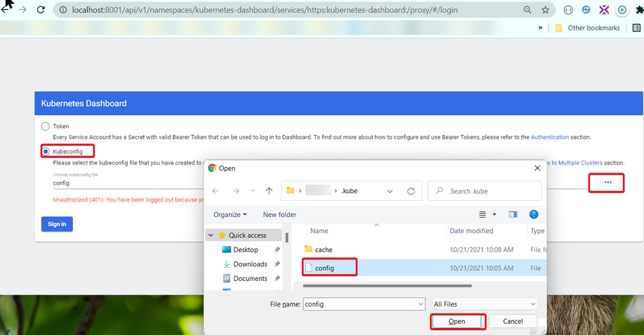Viewport: 644px width, 335px height.
Task: Bookmark this page with the star icon
Action: click(546, 10)
